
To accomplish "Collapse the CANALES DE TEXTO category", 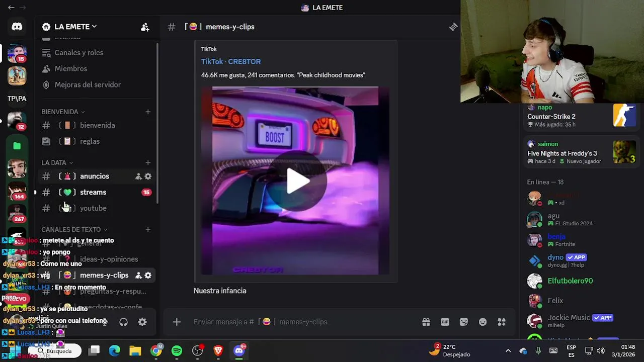I will (x=74, y=229).
